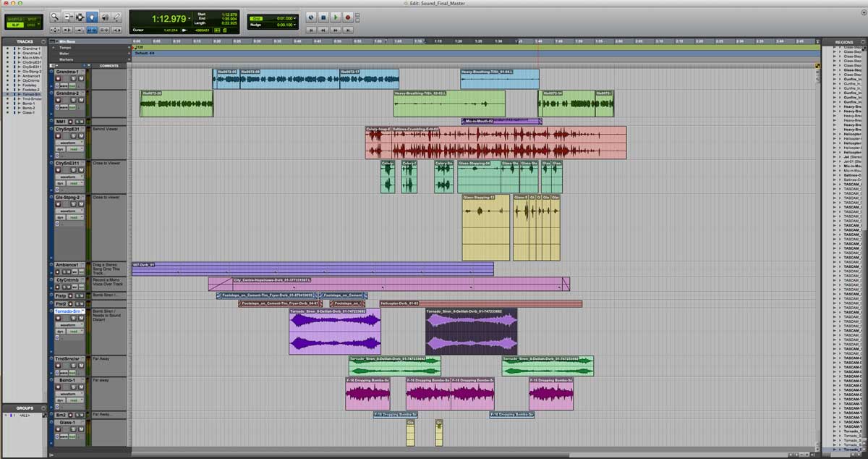Select Bomb-1 in the Tracks list
Screen dimensions: 868x459
tap(29, 104)
